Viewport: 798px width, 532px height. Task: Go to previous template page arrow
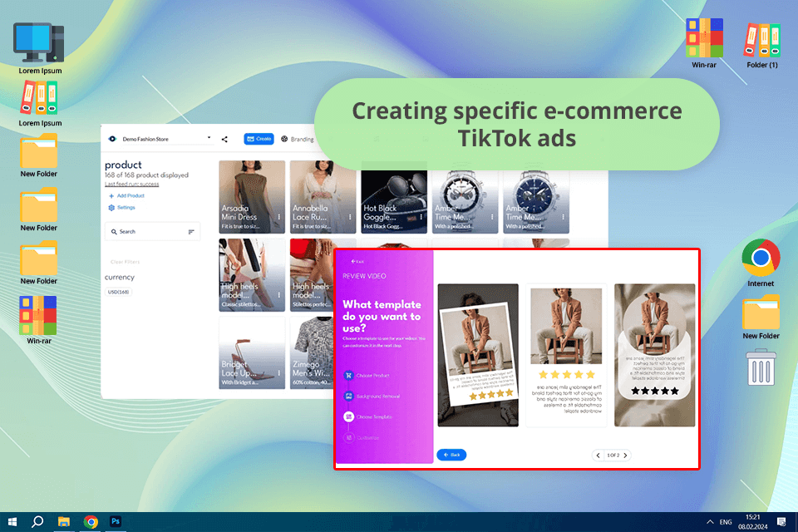point(598,456)
